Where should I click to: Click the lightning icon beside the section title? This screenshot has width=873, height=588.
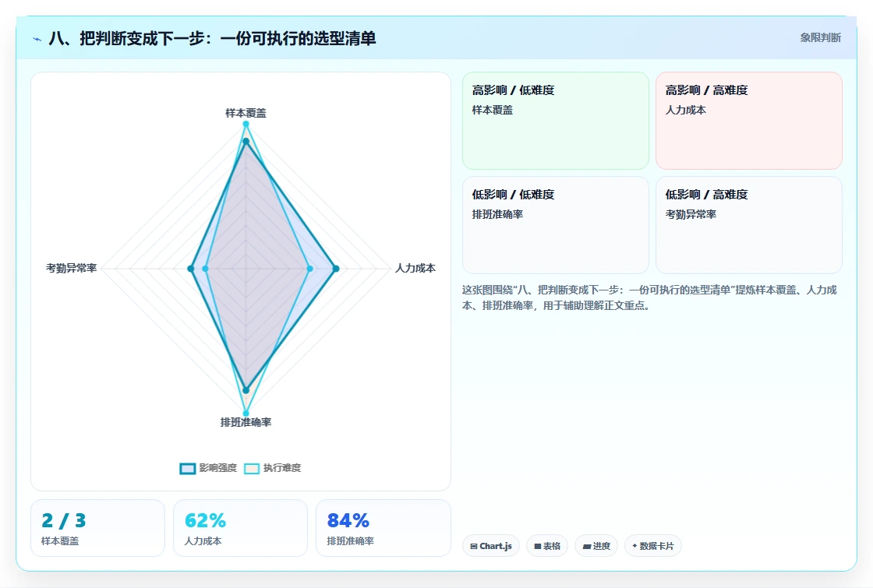(37, 39)
